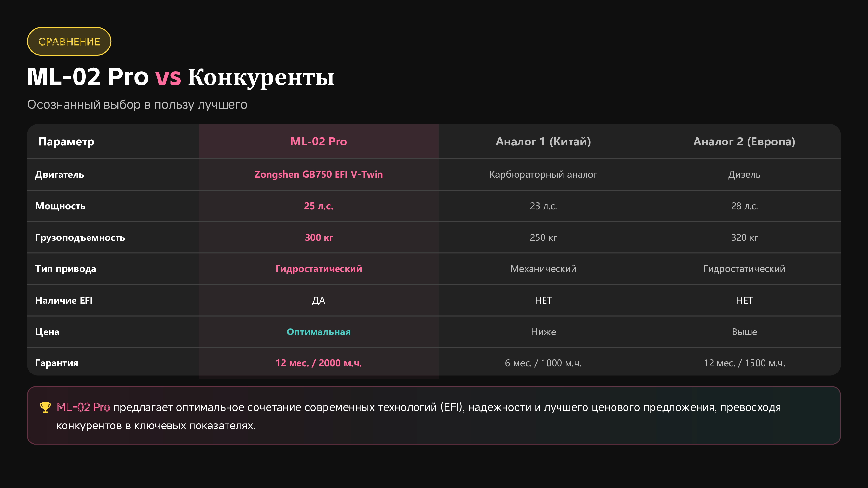This screenshot has height=488, width=868.
Task: Select the ML-02 Pro column header
Action: pos(318,142)
